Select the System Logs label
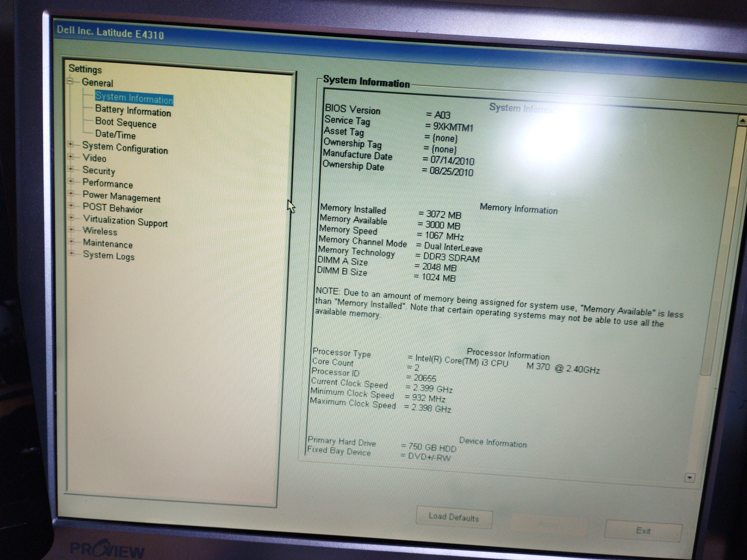This screenshot has height=560, width=747. (109, 256)
